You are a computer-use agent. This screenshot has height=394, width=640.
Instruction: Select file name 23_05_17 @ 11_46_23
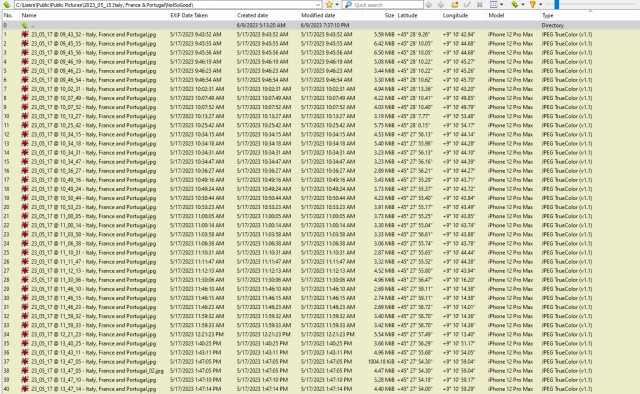coord(93,307)
